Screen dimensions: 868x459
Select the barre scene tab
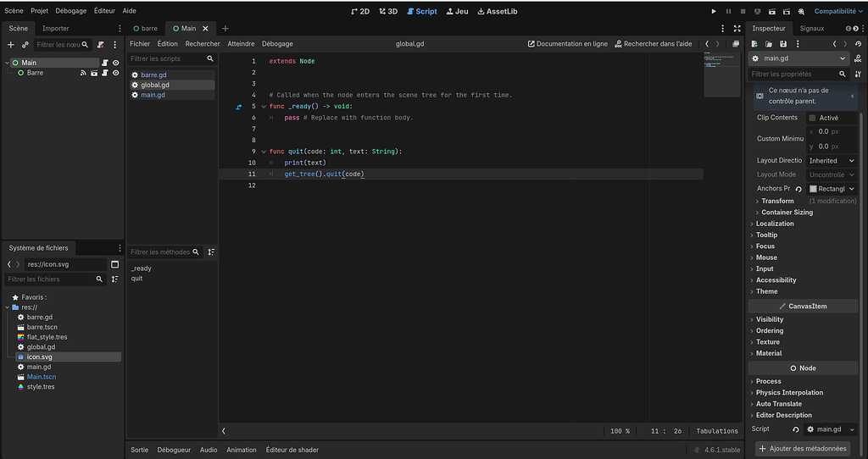[145, 28]
